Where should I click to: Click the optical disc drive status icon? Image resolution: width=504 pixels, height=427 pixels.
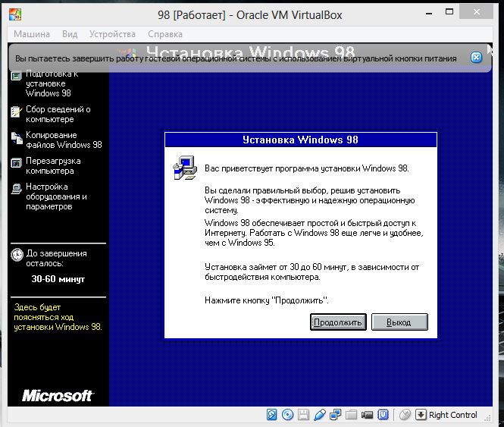[287, 415]
